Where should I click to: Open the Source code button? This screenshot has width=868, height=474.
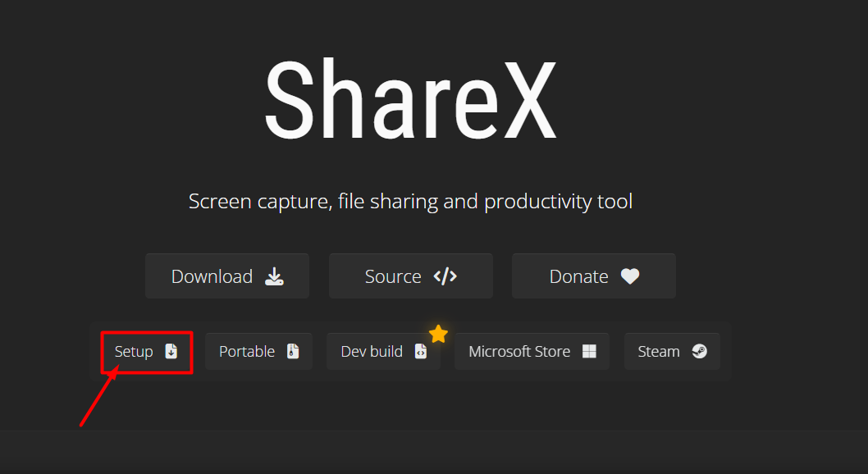[x=411, y=276]
